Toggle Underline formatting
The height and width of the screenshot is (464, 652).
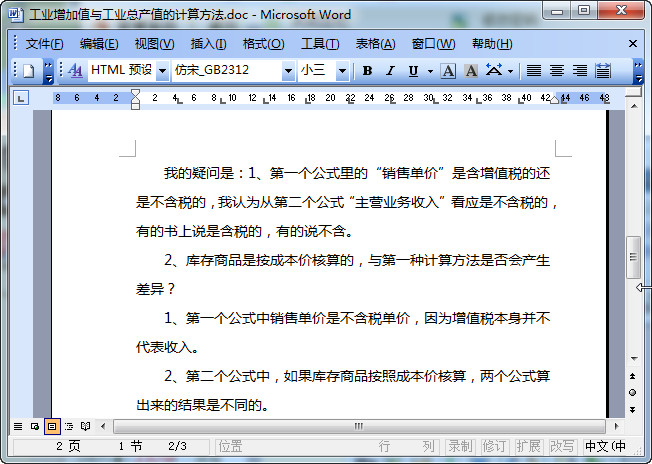point(413,71)
